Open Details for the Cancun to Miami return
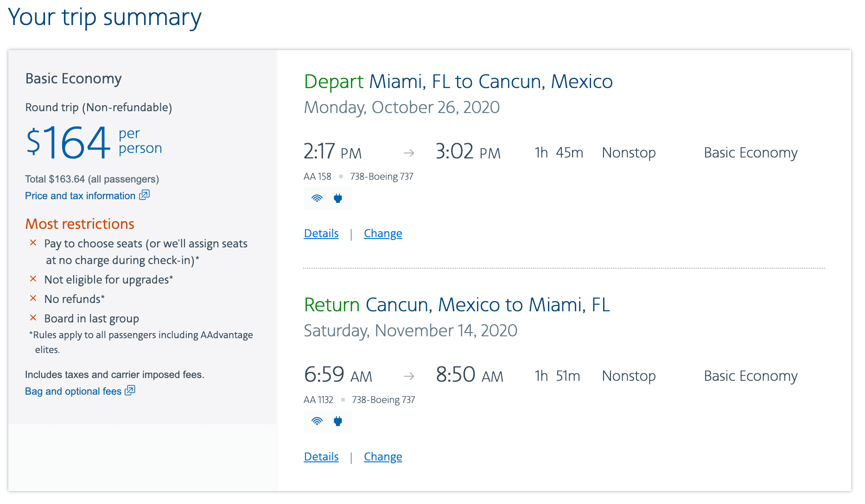The width and height of the screenshot is (865, 504). [x=321, y=457]
